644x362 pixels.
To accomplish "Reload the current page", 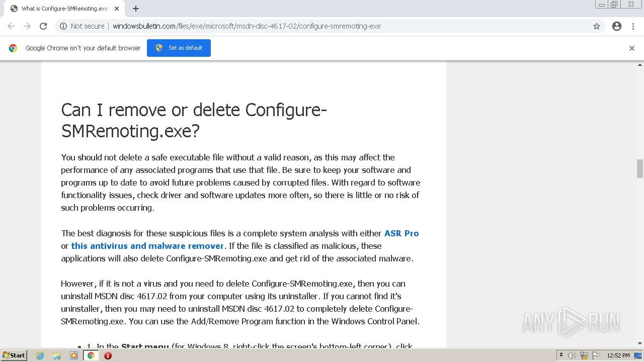I will pyautogui.click(x=43, y=26).
